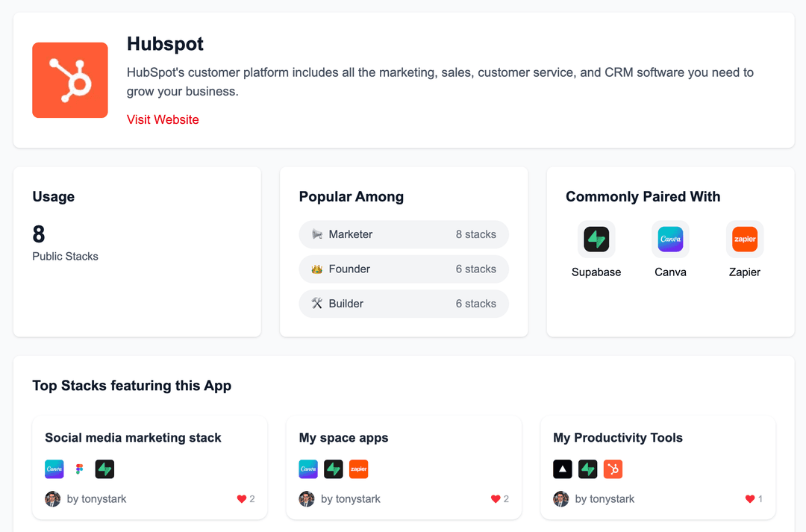Click tonystark avatar on My Productivity Tools
The image size is (806, 532).
pos(560,498)
